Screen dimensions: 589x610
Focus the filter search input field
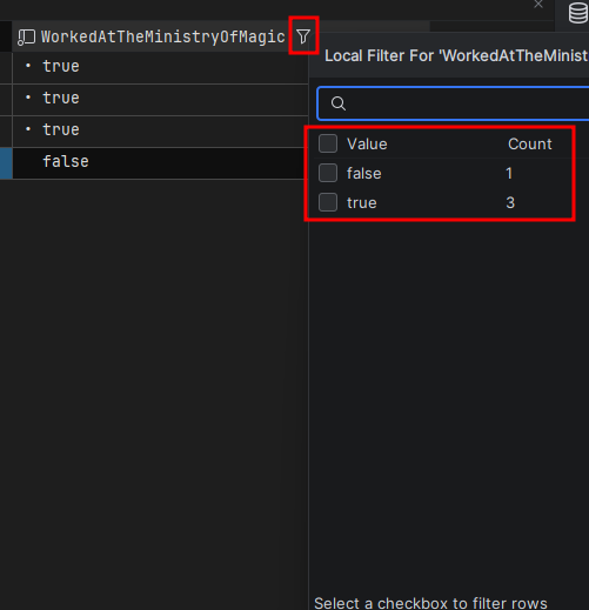pyautogui.click(x=453, y=103)
